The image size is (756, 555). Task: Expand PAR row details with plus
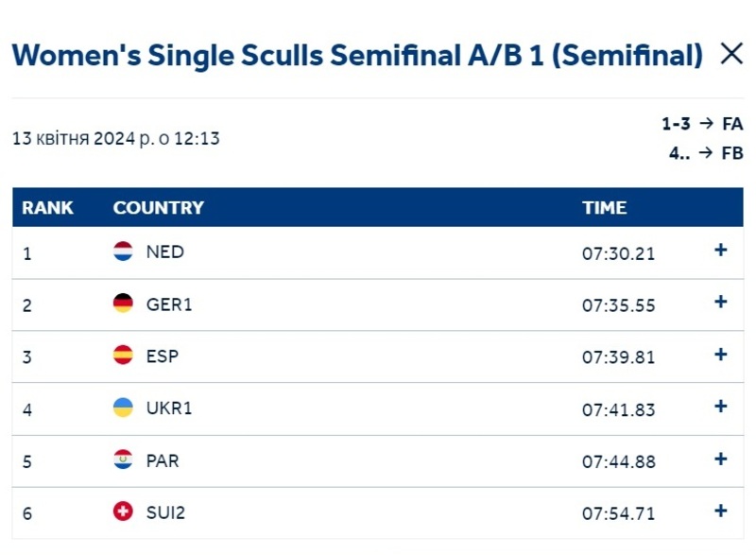(x=720, y=459)
